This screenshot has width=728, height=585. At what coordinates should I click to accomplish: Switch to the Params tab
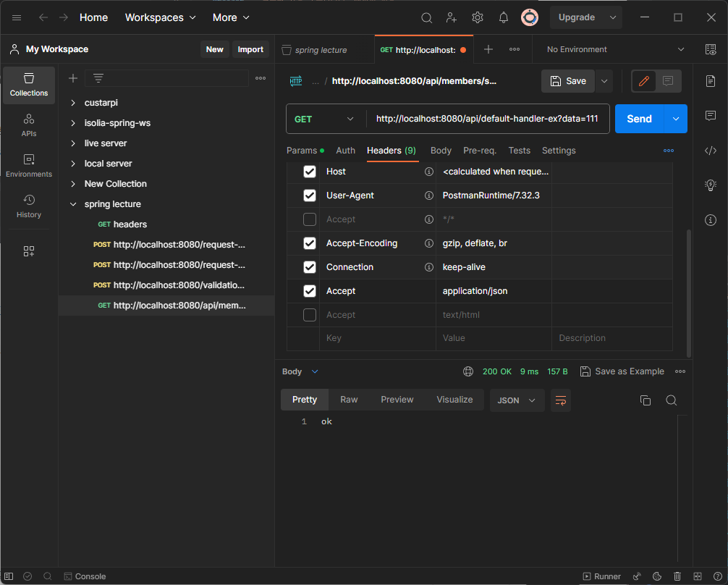[x=305, y=151]
